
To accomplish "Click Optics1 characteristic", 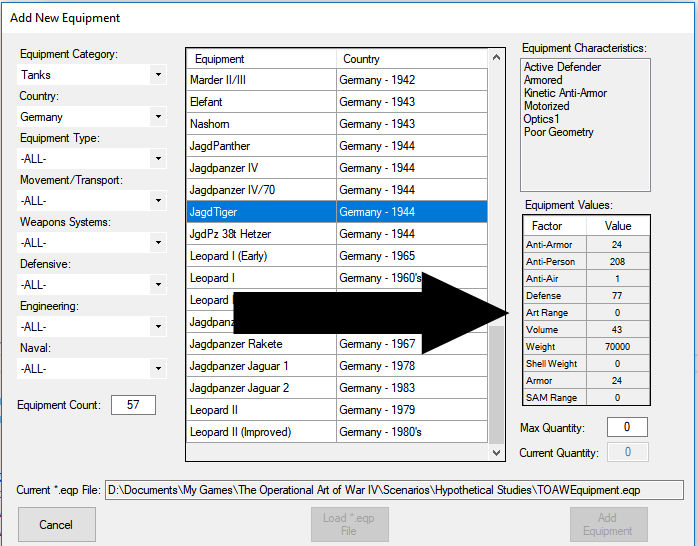I will 541,119.
